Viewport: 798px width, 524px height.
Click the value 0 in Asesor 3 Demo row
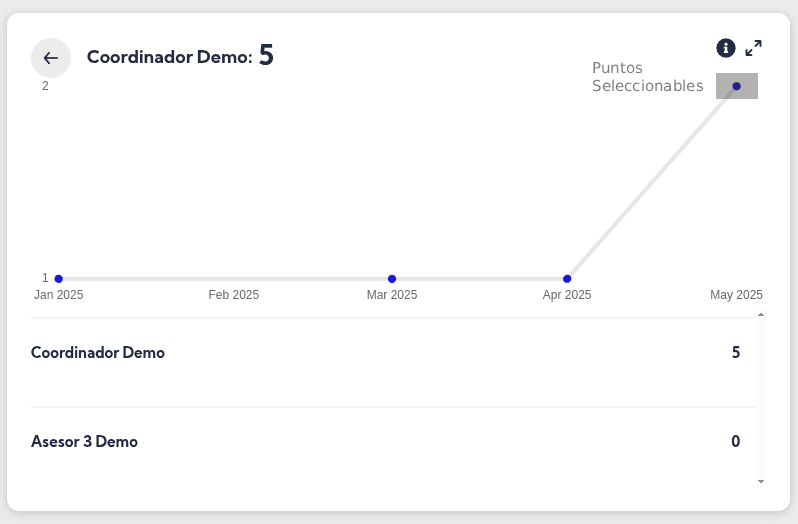[x=736, y=442]
